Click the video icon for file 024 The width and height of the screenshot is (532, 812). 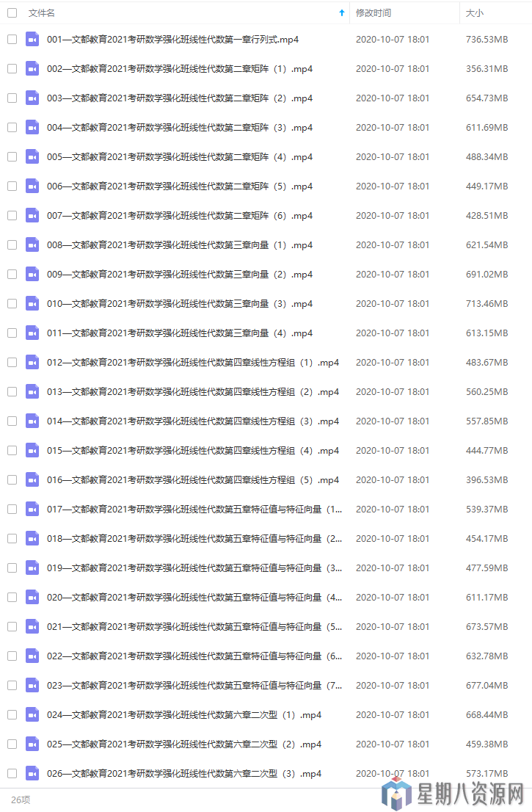point(32,714)
